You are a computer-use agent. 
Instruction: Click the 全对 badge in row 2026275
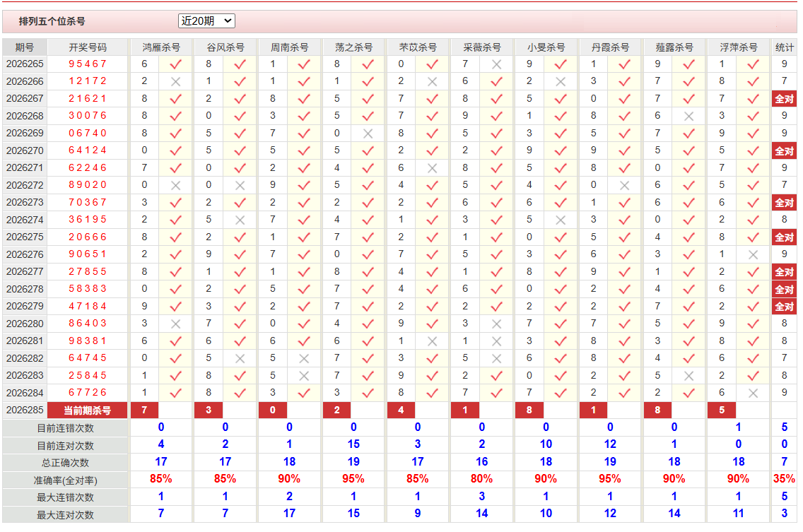point(784,237)
